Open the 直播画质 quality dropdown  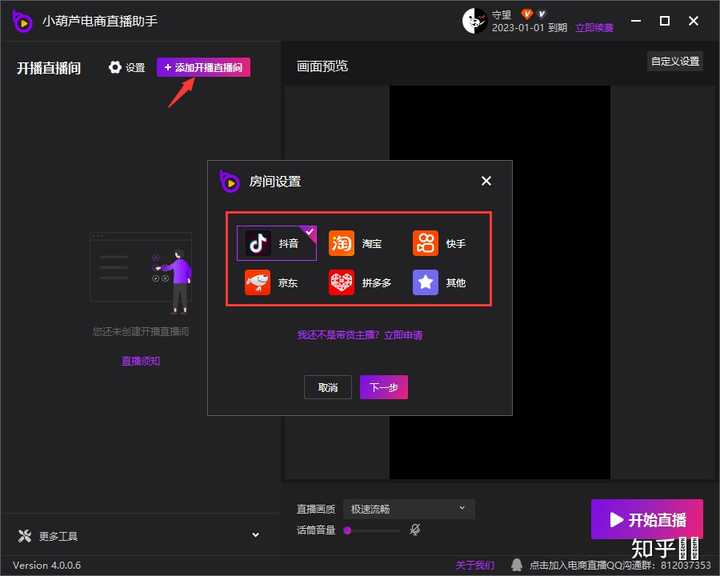point(409,509)
